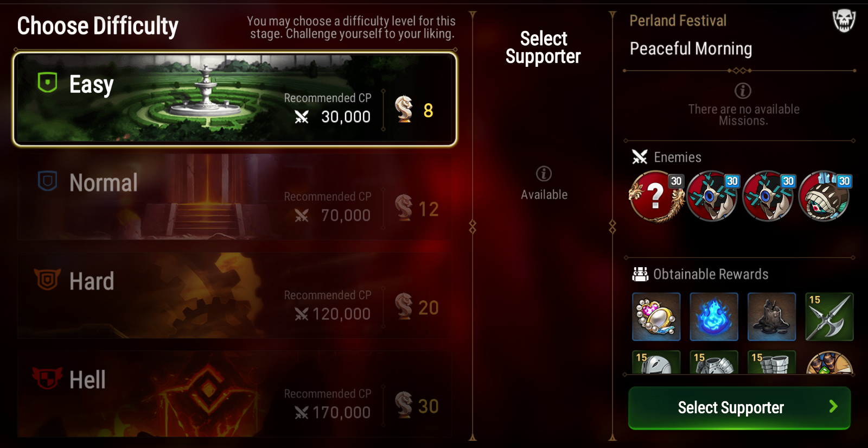Tap the unknown question-mark enemy portrait
This screenshot has width=868, height=448.
coord(656,196)
